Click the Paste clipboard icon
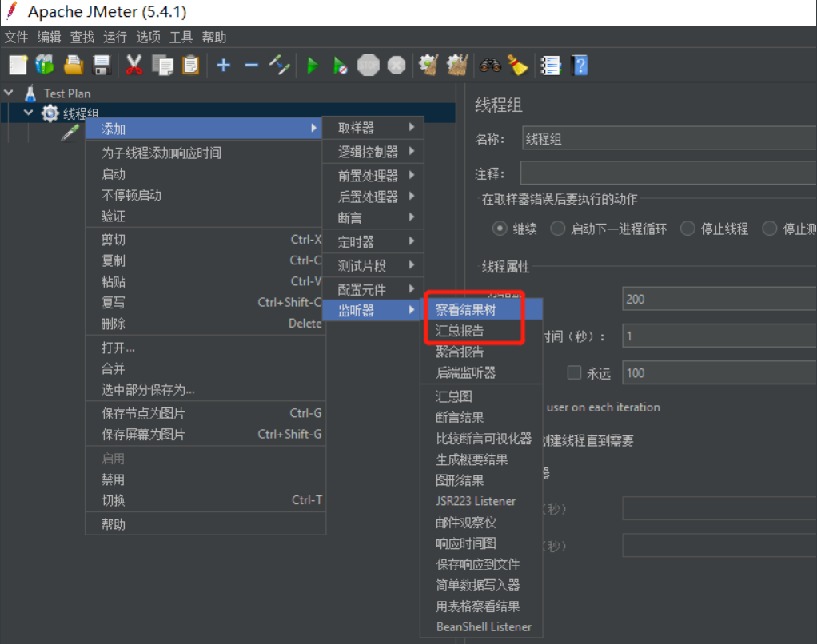 click(x=191, y=65)
